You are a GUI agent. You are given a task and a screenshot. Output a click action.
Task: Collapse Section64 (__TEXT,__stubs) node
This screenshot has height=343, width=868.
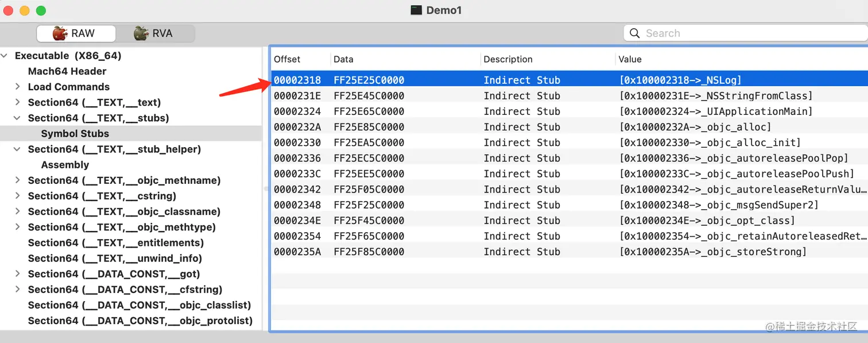(x=18, y=118)
